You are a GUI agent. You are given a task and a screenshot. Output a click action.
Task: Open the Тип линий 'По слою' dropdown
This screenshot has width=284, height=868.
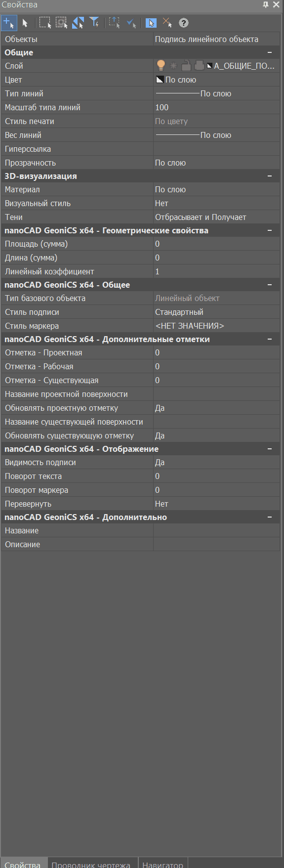click(x=216, y=93)
